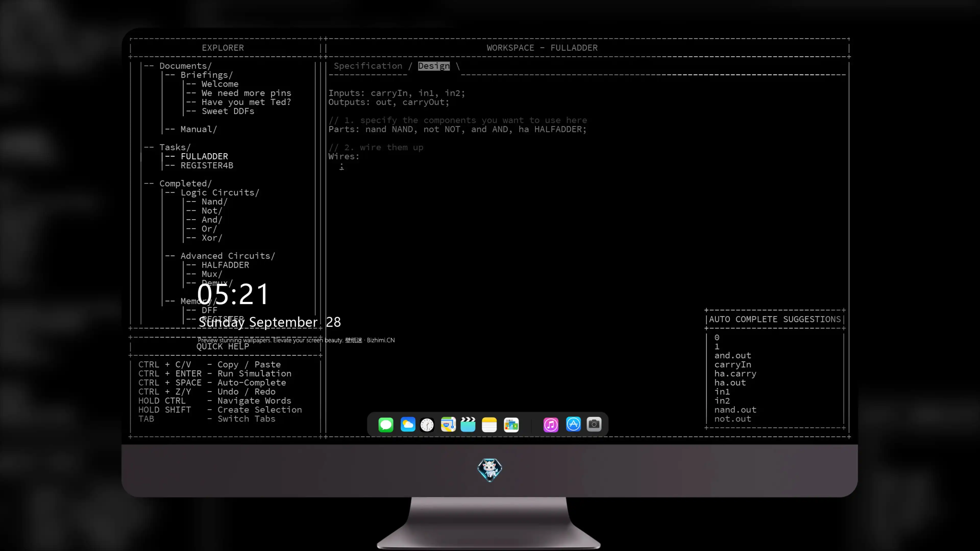
Task: Place cursor on the Outputs line
Action: coord(389,102)
